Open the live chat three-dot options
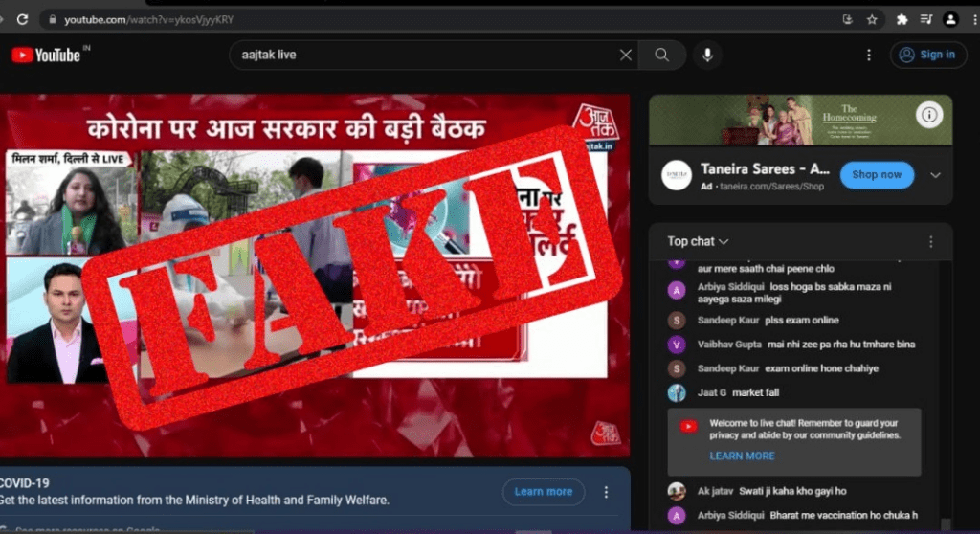 930,242
